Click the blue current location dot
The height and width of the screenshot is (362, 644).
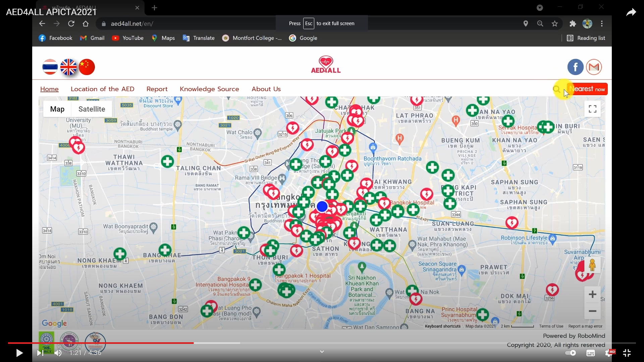coord(322,206)
